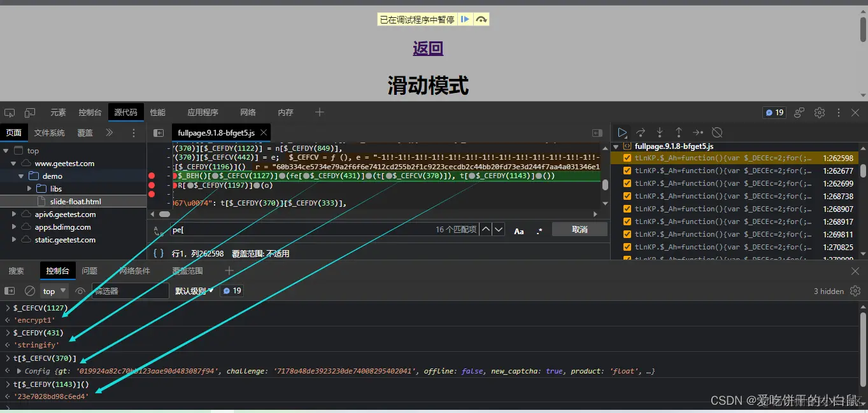
Task: Go to previous search match
Action: click(x=486, y=229)
